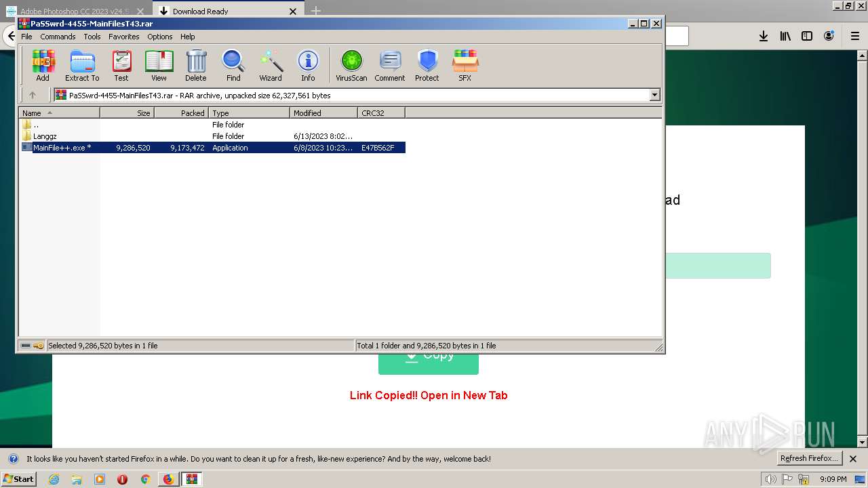
Task: Click the drive/key icon in WinRAR status bar
Action: pos(32,346)
